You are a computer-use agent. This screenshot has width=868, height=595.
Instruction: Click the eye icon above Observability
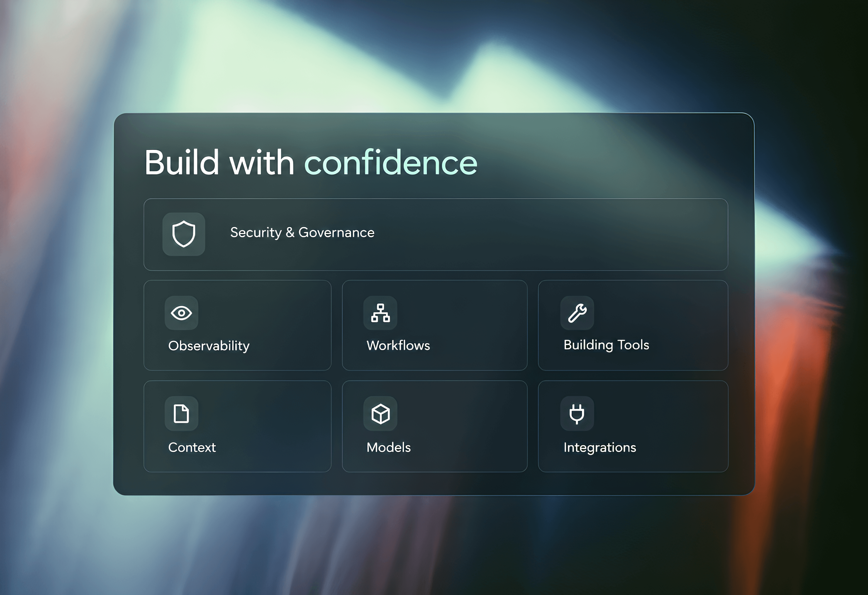click(181, 313)
